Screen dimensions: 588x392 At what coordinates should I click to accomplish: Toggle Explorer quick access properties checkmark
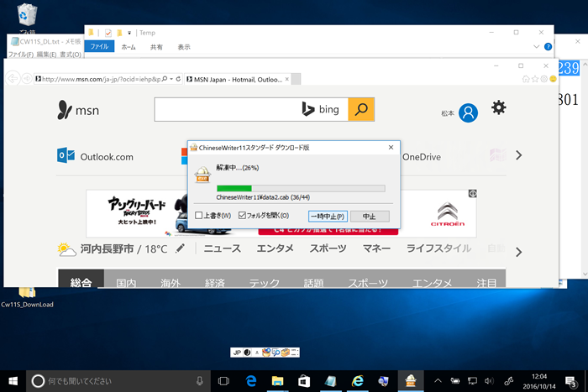108,33
